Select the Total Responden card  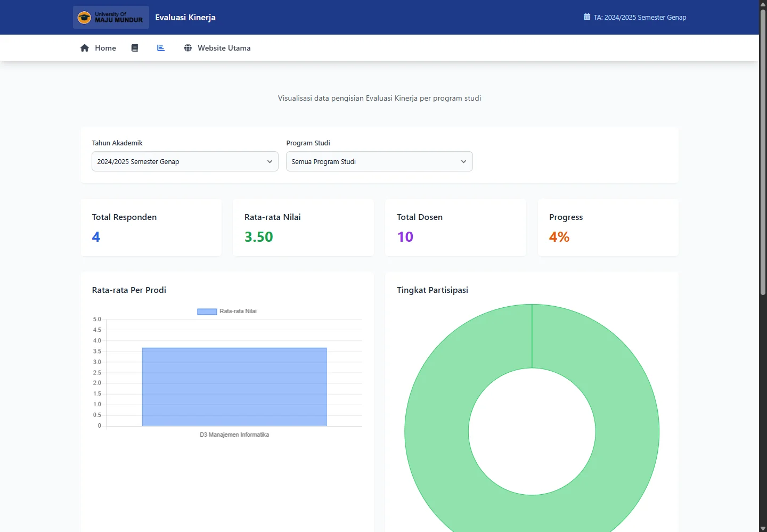pyautogui.click(x=151, y=227)
